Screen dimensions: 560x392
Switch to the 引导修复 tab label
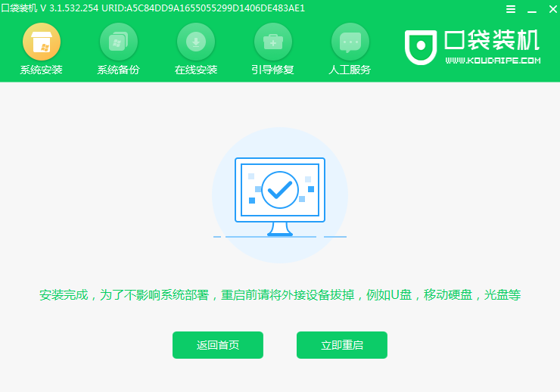pyautogui.click(x=273, y=70)
